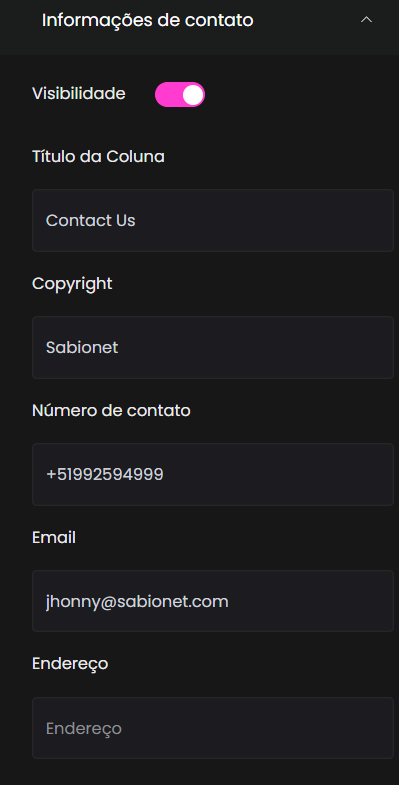This screenshot has height=785, width=399.
Task: Place cursor in the 'Sabionet' text
Action: [82, 347]
